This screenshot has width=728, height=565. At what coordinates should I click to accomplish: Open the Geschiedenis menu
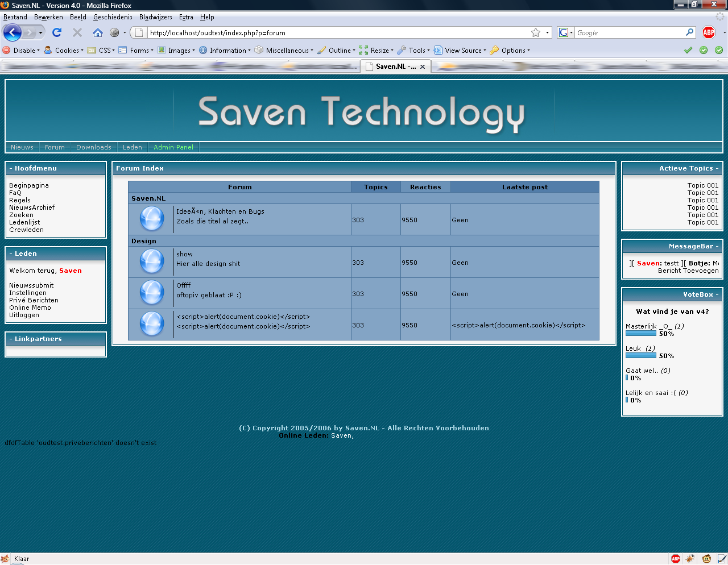coord(113,17)
